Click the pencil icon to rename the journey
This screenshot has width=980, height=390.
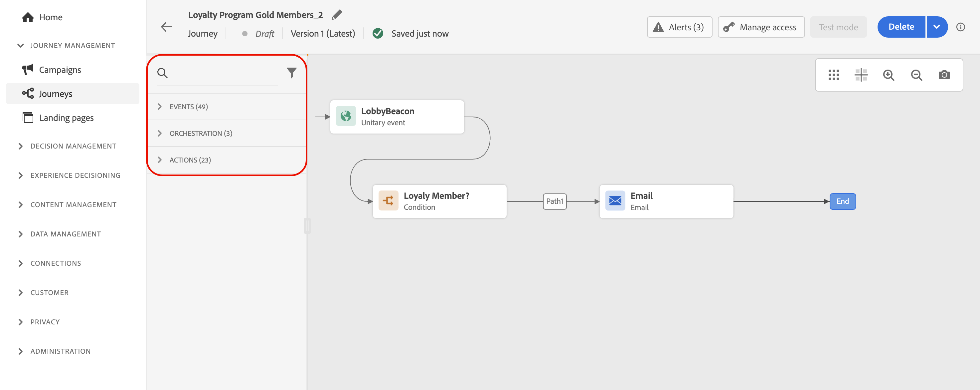pyautogui.click(x=337, y=15)
